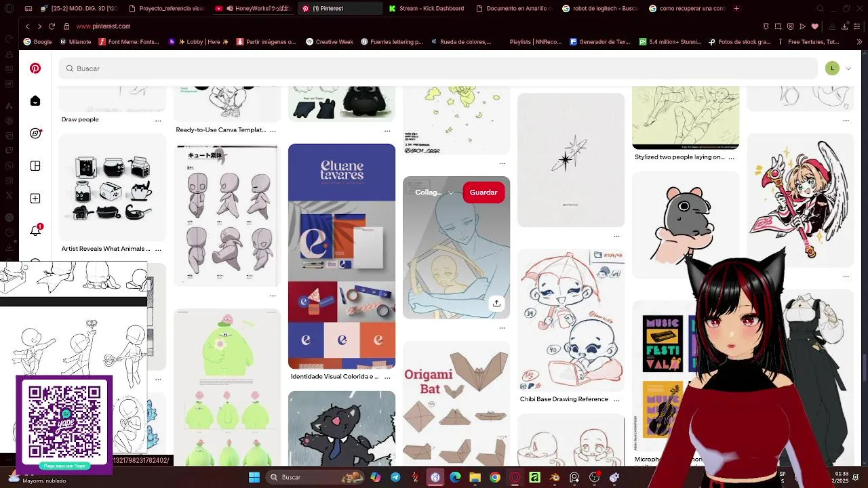This screenshot has width=868, height=488.
Task: Open the boards layout icon in Pinterest sidebar
Action: click(35, 166)
